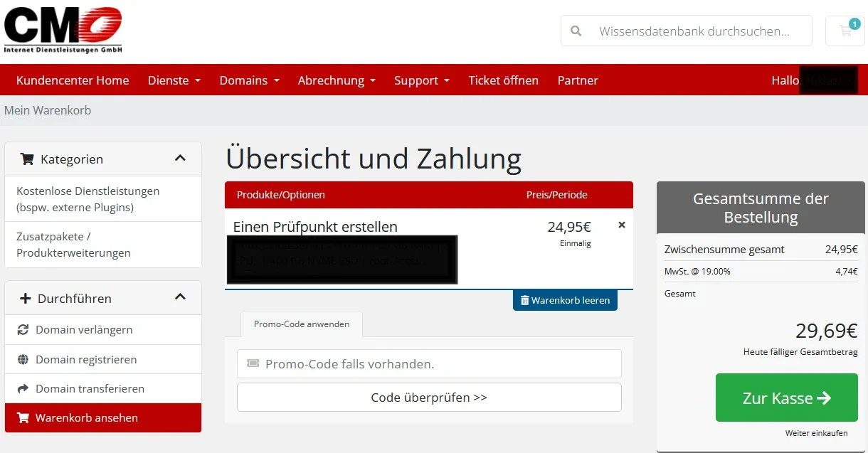Collapse the Kategorien panel chevron
Viewport: 868px width, 453px height.
[180, 159]
